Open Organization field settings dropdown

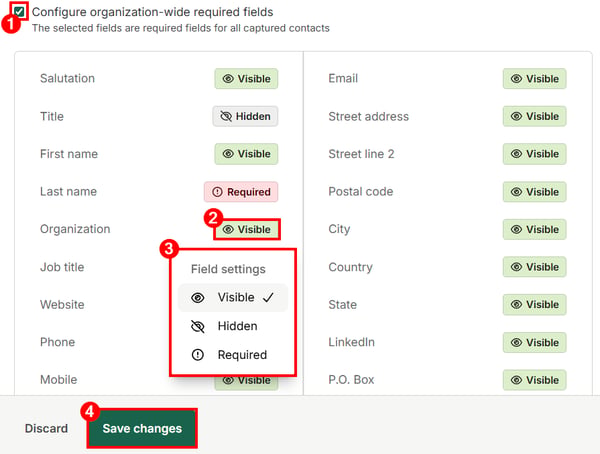pos(246,229)
